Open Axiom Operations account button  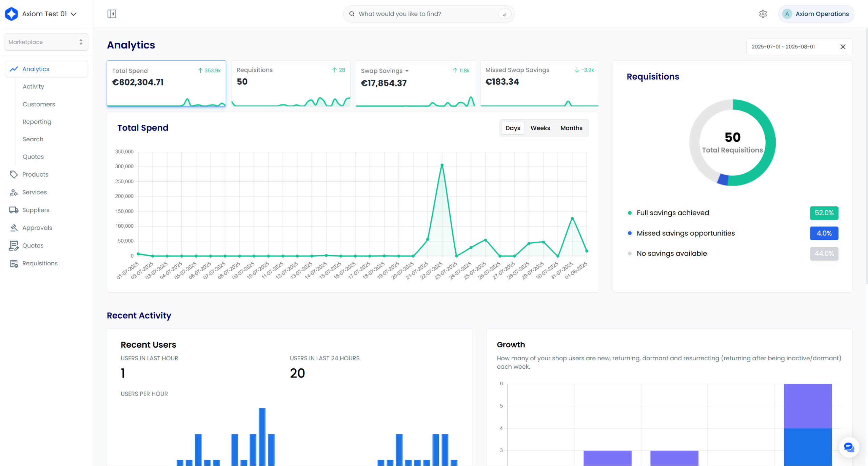coord(816,14)
